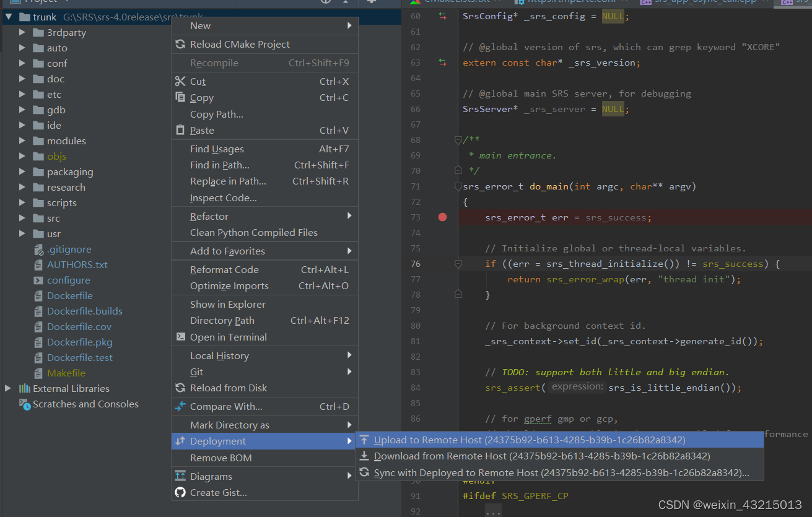This screenshot has width=812, height=517.
Task: Select the packaging folder
Action: coord(70,172)
